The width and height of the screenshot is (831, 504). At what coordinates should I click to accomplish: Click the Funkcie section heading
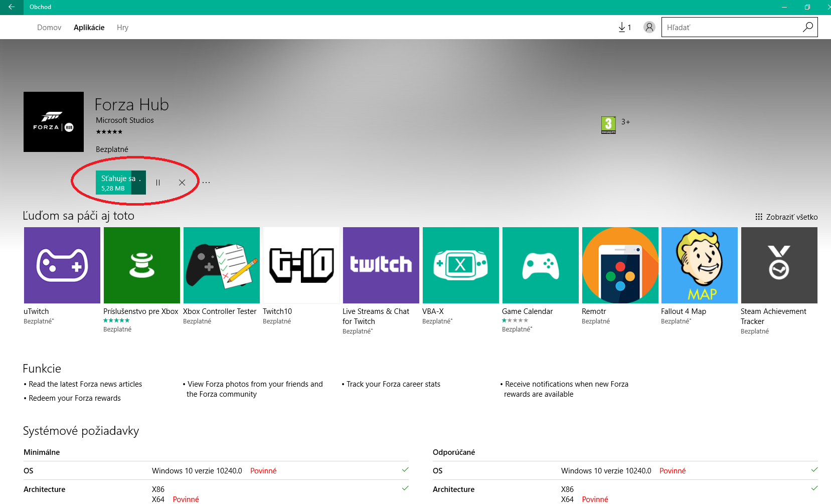point(42,369)
